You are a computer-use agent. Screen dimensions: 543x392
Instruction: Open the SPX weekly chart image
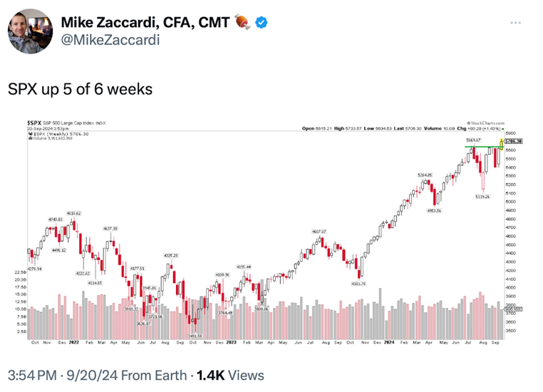tap(271, 228)
